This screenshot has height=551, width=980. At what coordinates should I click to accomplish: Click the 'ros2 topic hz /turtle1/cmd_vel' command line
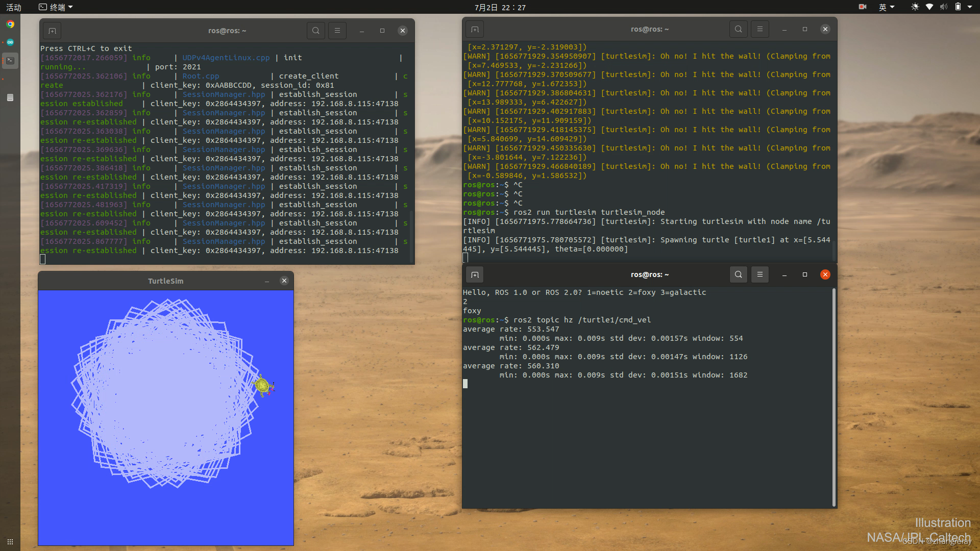coord(582,320)
